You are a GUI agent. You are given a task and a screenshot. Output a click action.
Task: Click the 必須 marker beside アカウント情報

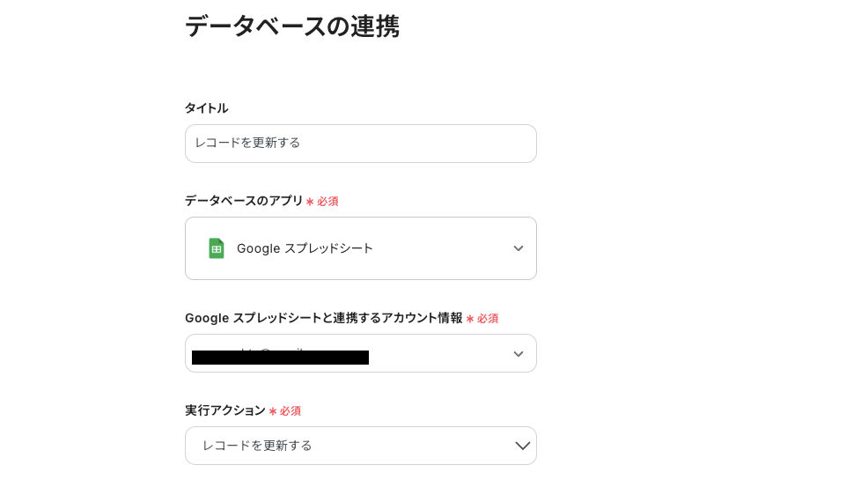(x=488, y=319)
